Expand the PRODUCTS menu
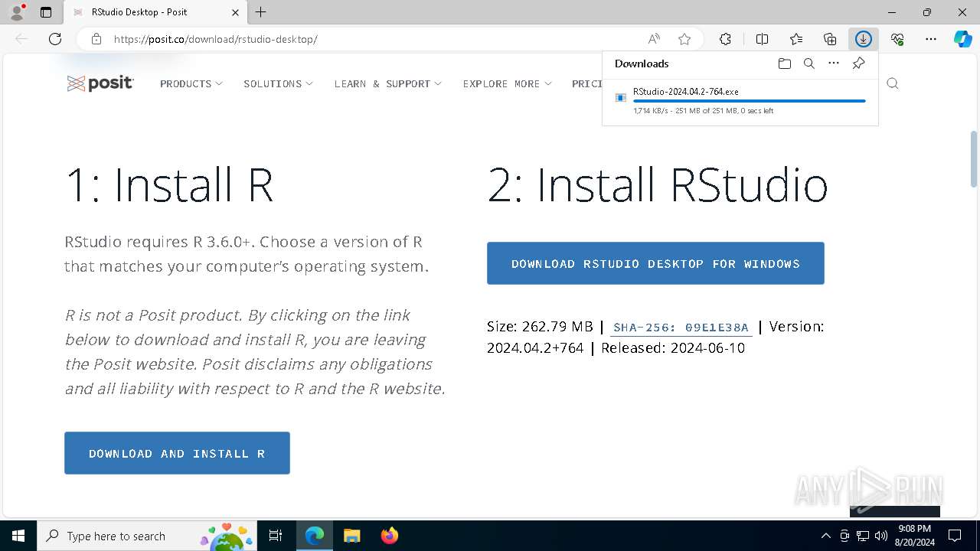This screenshot has width=980, height=551. [191, 83]
